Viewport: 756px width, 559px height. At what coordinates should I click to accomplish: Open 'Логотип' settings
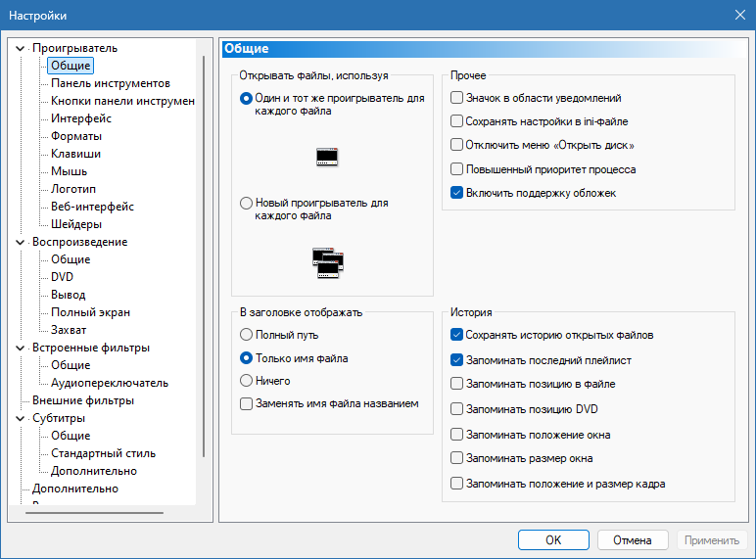[73, 189]
